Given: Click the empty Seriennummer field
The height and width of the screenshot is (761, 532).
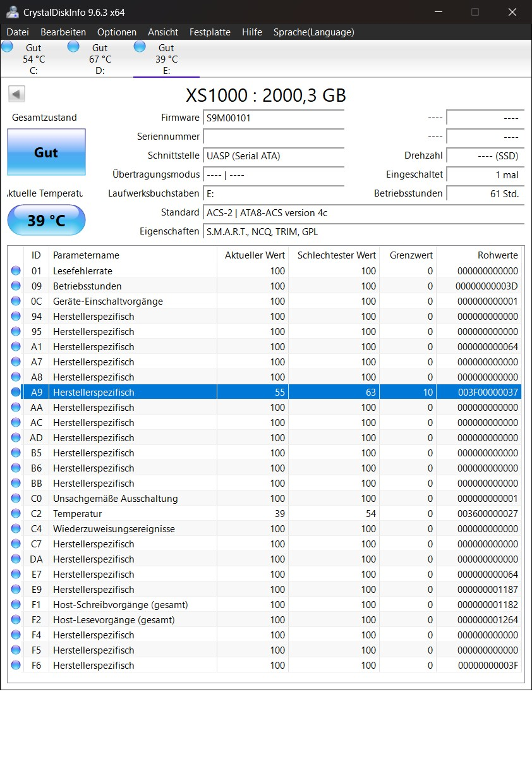Looking at the screenshot, I should pos(274,137).
